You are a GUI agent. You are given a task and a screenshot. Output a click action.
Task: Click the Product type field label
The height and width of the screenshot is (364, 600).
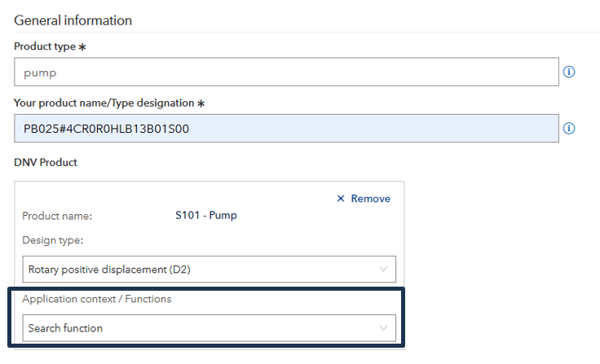[45, 47]
